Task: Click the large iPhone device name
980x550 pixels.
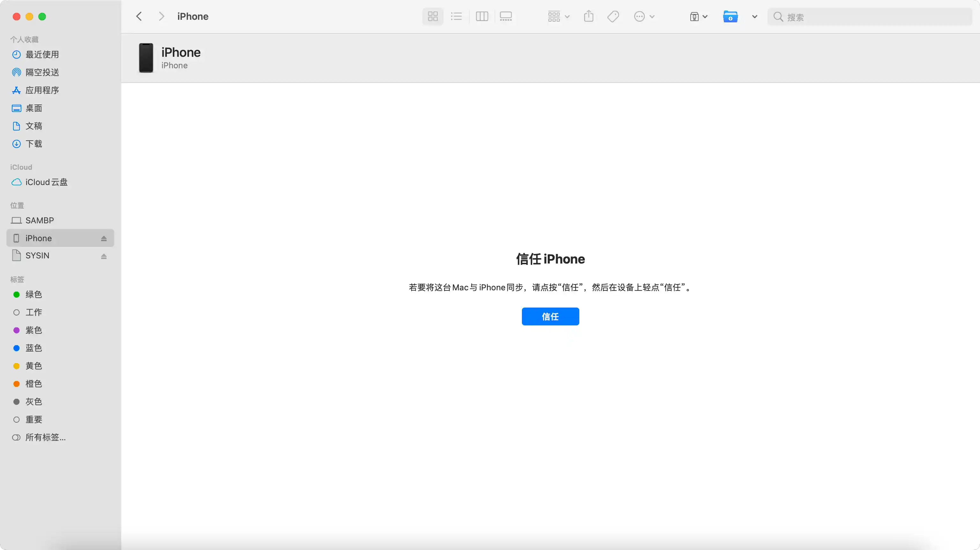Action: pyautogui.click(x=181, y=52)
